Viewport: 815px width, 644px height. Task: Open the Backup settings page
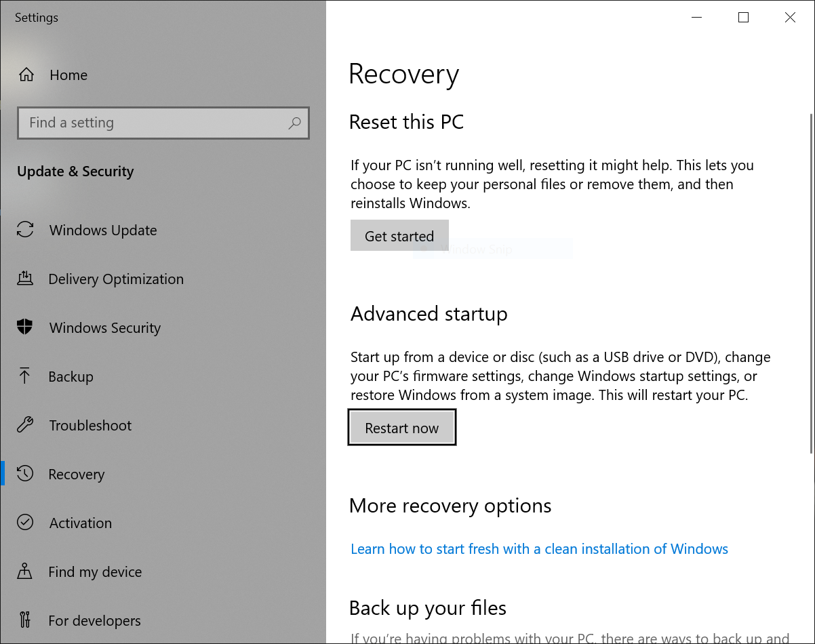pos(71,377)
